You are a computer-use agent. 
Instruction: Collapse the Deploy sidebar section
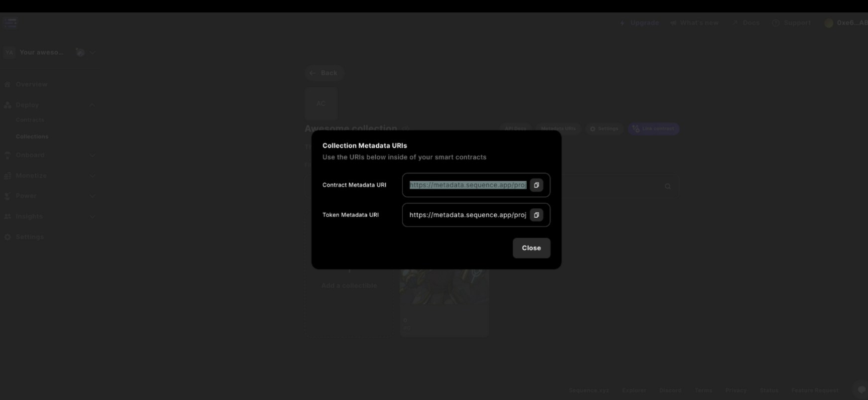92,105
